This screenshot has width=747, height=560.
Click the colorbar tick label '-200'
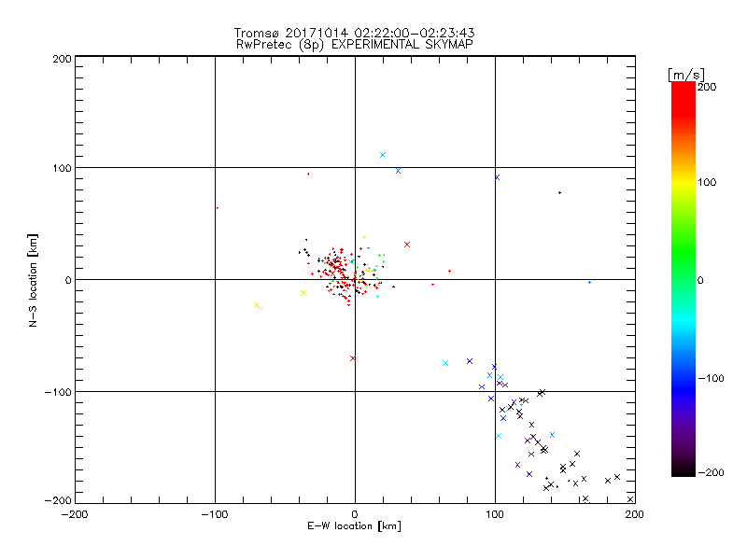711,472
